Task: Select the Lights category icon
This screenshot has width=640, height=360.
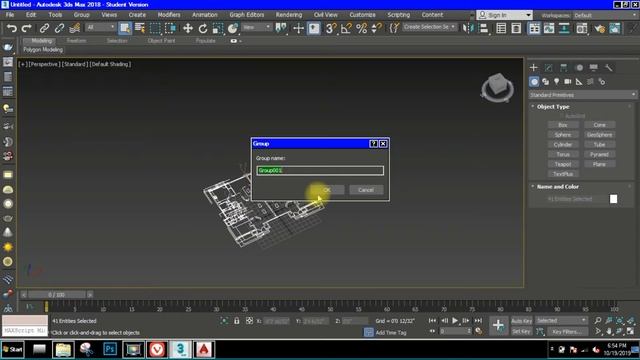Action: click(x=556, y=82)
